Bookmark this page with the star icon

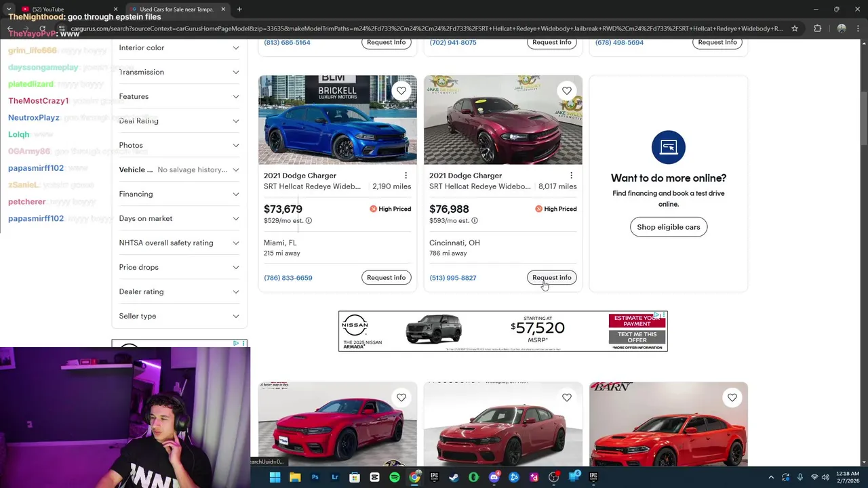coord(795,28)
